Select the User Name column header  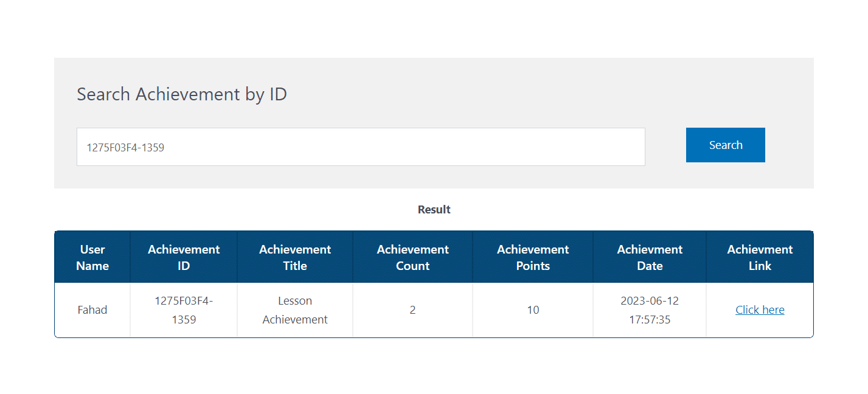(92, 257)
